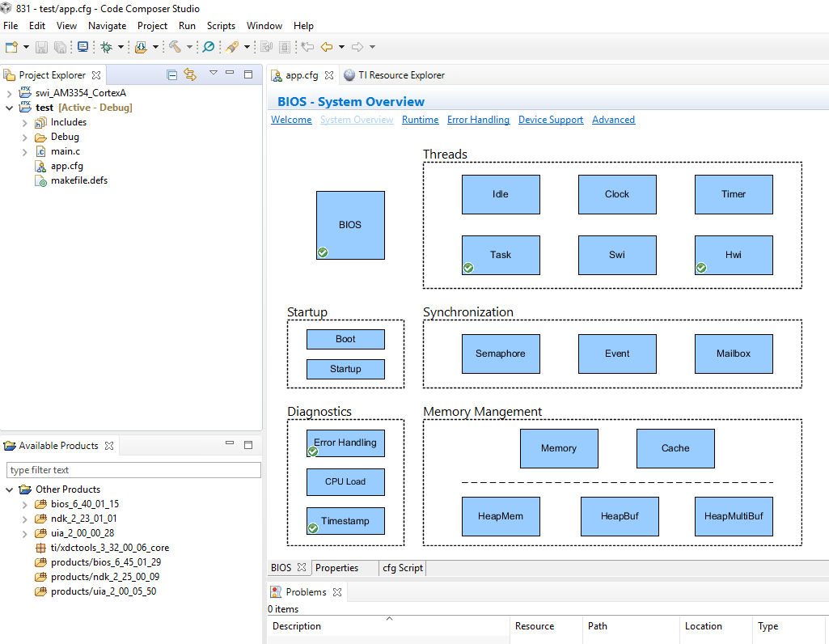The width and height of the screenshot is (829, 644).
Task: Sort Problems by Description column header
Action: (x=388, y=626)
